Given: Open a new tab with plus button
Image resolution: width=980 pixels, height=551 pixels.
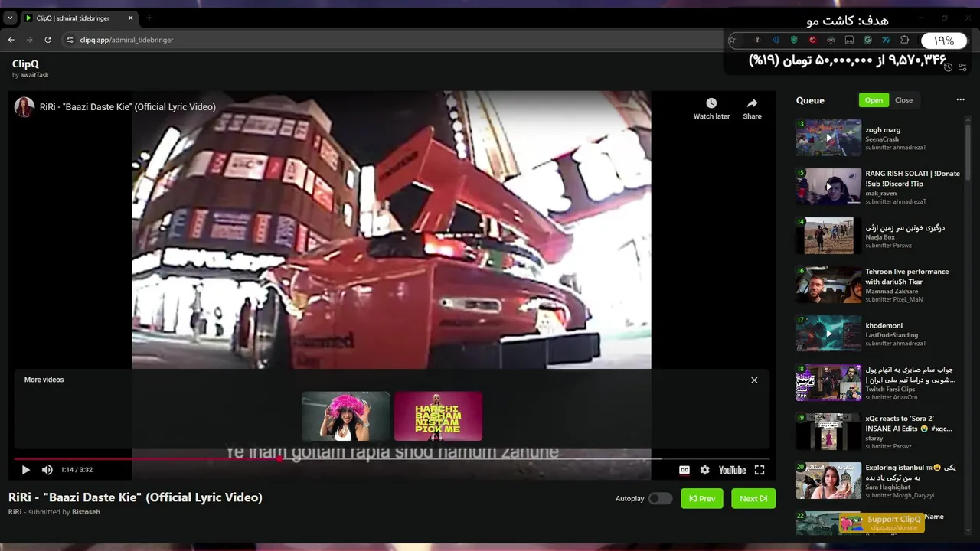Looking at the screenshot, I should pos(149,18).
